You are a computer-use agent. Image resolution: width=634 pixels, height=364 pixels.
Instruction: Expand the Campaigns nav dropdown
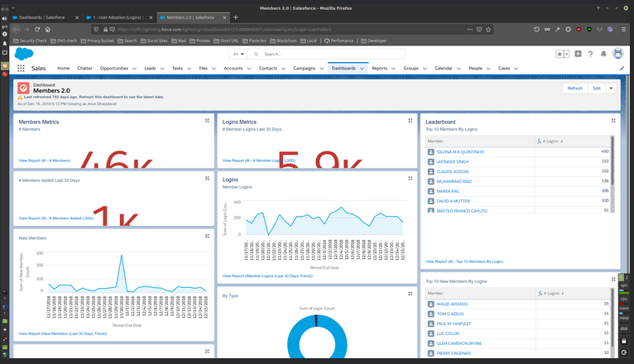322,69
